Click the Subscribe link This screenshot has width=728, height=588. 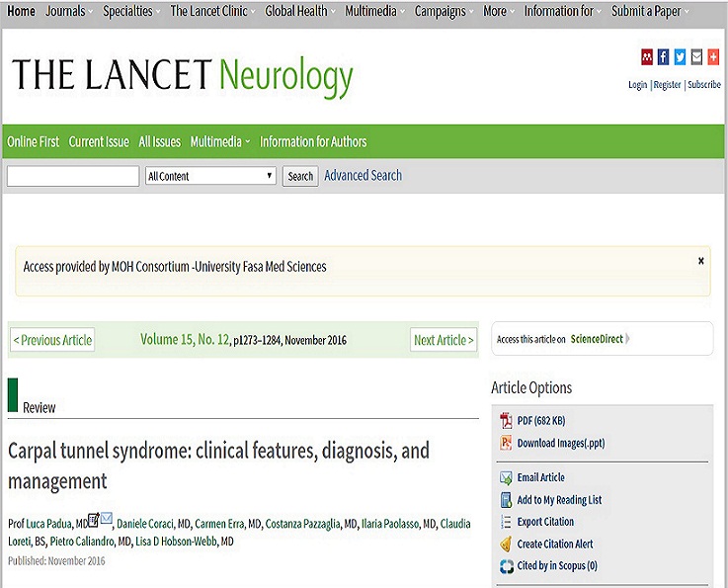pyautogui.click(x=704, y=85)
